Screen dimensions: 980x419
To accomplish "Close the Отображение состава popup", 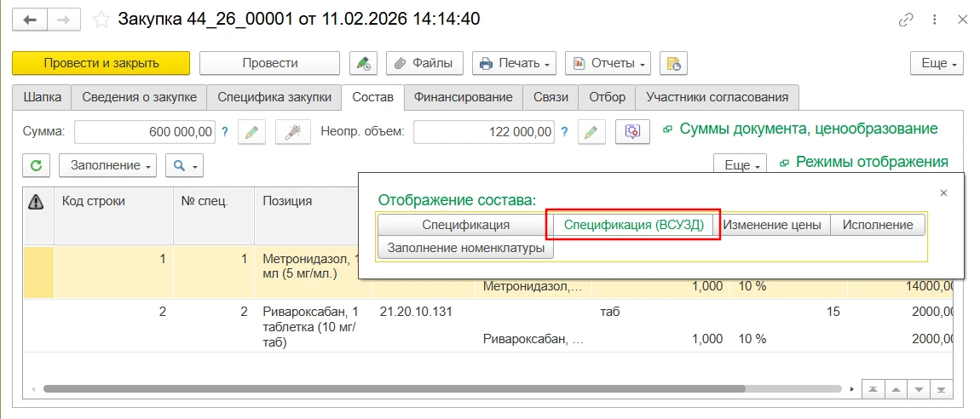I will pos(943,193).
